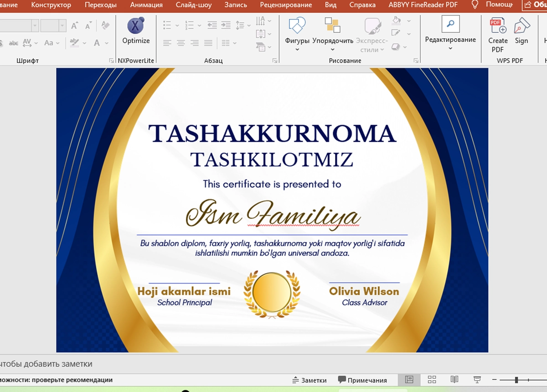
Task: Click the zoom slider handle
Action: pyautogui.click(x=516, y=380)
